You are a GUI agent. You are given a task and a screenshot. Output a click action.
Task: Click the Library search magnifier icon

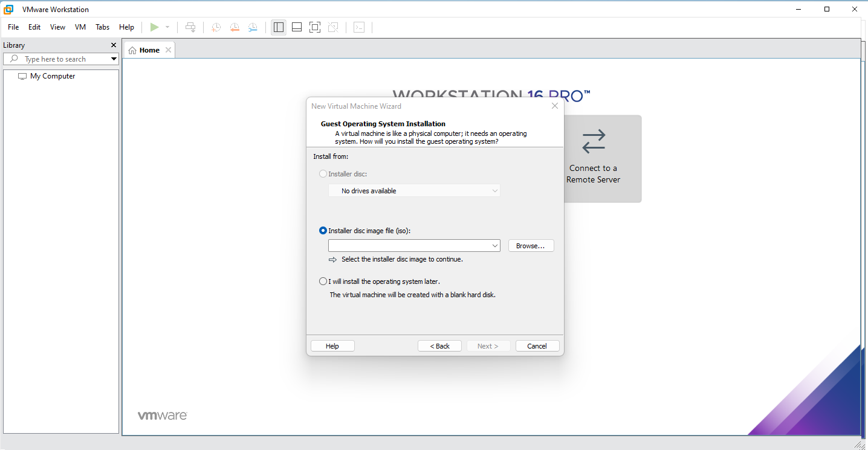(x=14, y=59)
